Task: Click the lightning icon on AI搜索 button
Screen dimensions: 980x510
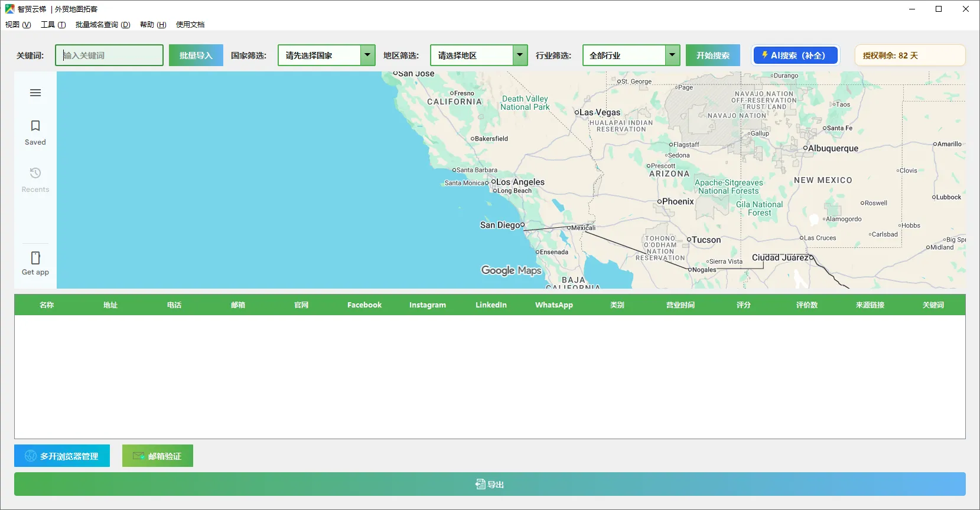Action: pos(764,55)
